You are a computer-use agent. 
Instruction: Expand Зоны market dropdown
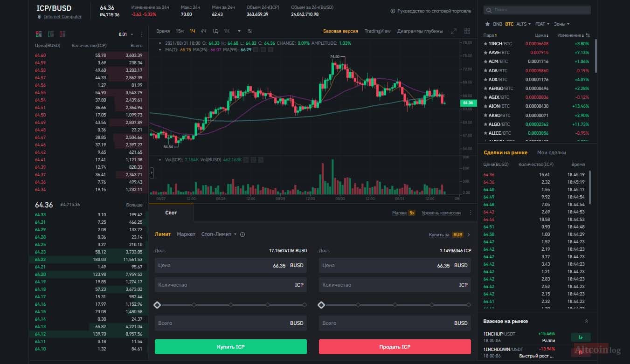(x=562, y=24)
